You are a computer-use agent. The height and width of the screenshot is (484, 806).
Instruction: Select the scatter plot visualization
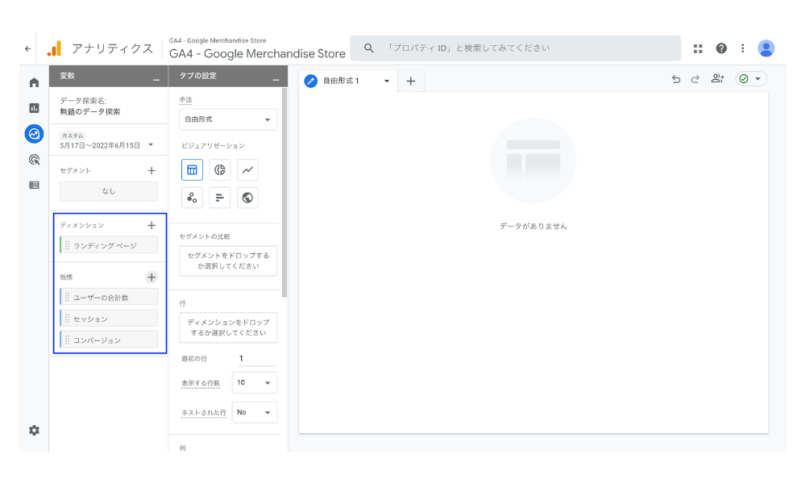point(192,198)
